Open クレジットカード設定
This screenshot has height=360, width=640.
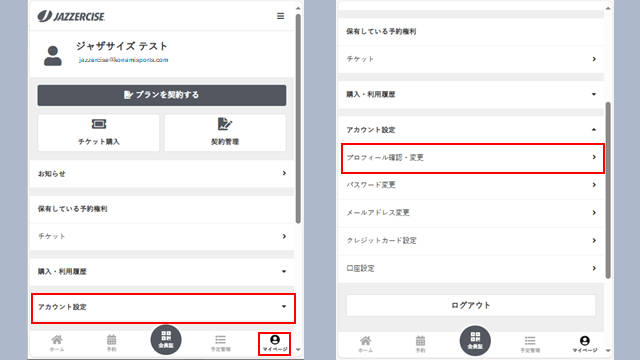coord(471,240)
